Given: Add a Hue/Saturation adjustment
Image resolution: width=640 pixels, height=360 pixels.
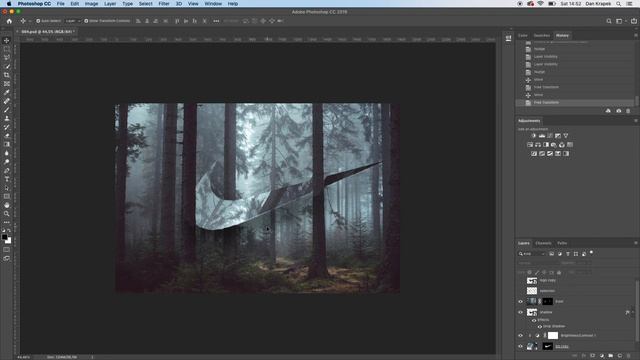Looking at the screenshot, I should (x=530, y=144).
